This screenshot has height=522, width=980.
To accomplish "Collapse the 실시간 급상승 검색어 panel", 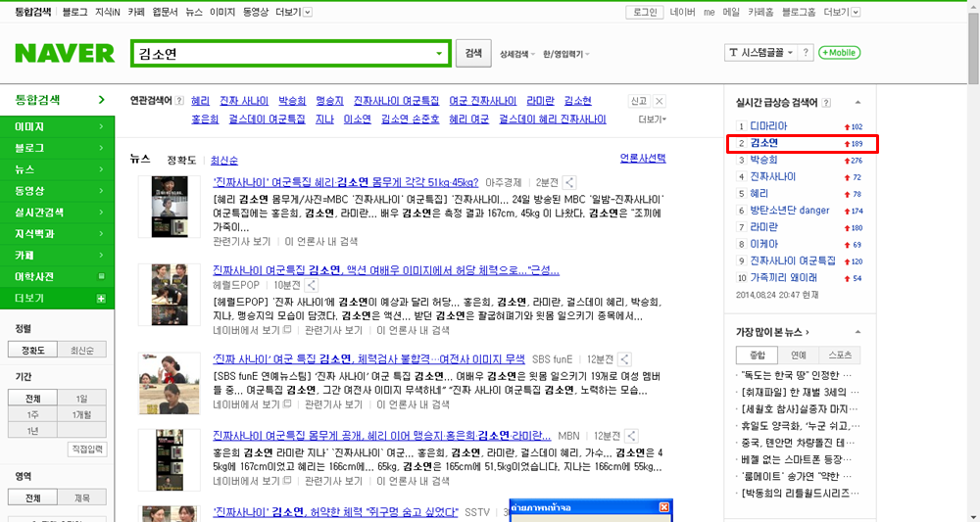I will tap(857, 103).
